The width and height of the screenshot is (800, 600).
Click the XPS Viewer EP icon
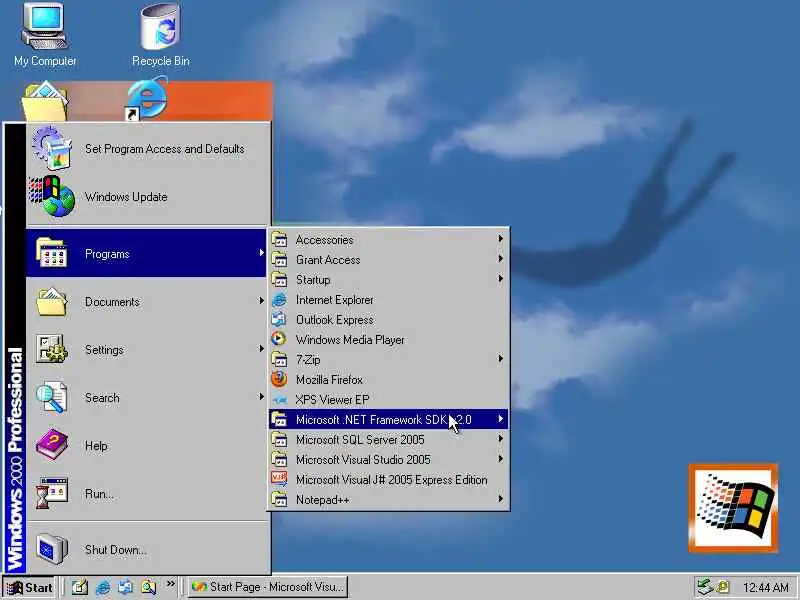tap(279, 399)
